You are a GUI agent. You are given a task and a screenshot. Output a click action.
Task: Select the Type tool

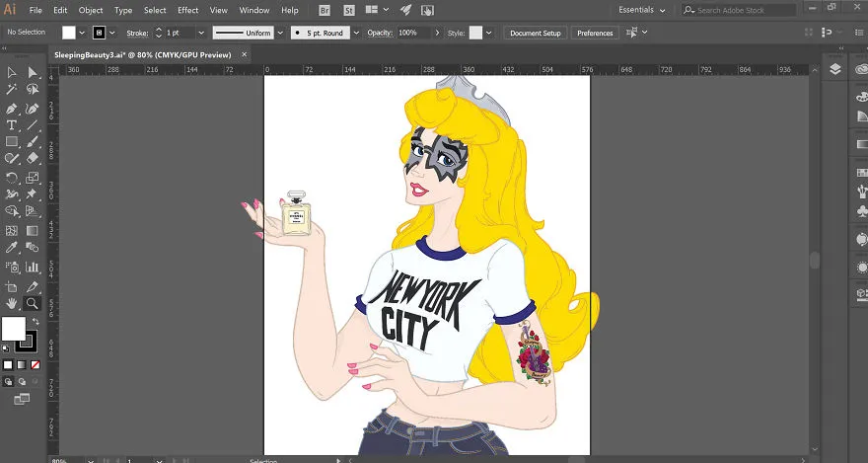[x=11, y=125]
